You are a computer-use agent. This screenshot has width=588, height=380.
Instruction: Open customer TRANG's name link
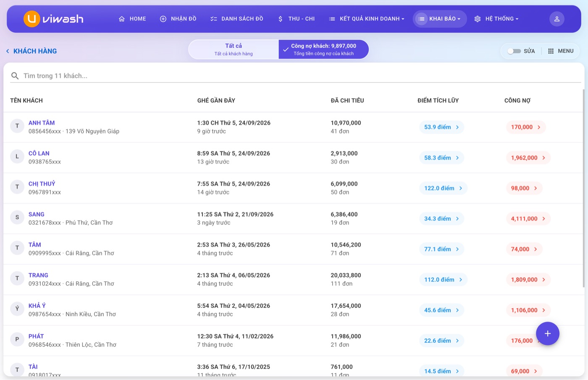point(38,275)
